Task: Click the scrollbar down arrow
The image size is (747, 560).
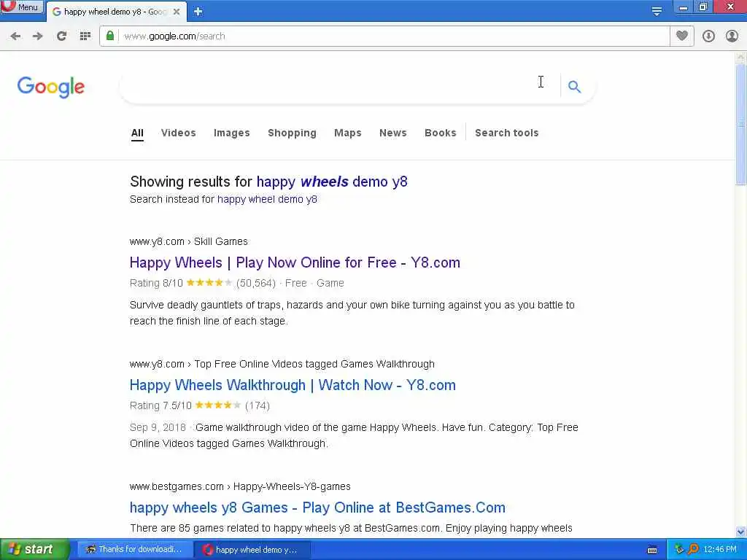Action: pyautogui.click(x=741, y=532)
